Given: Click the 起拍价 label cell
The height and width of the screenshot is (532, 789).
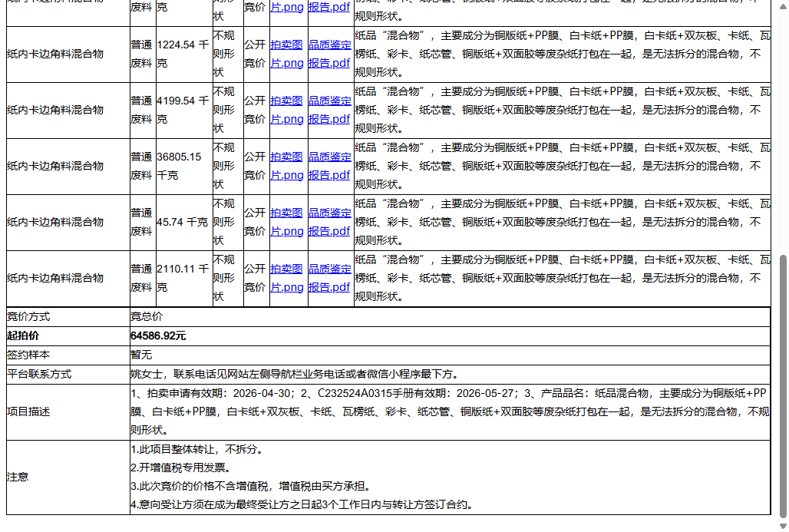Looking at the screenshot, I should click(x=68, y=336).
